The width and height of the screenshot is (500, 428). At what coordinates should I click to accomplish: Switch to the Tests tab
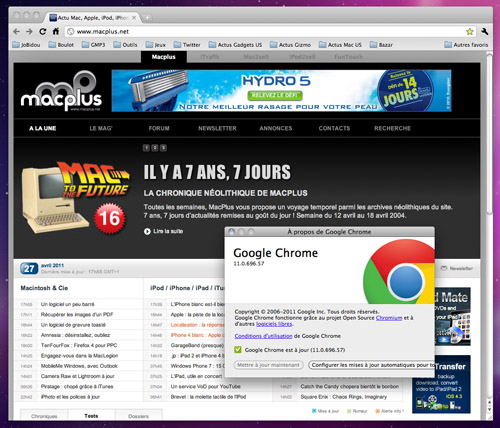point(91,416)
